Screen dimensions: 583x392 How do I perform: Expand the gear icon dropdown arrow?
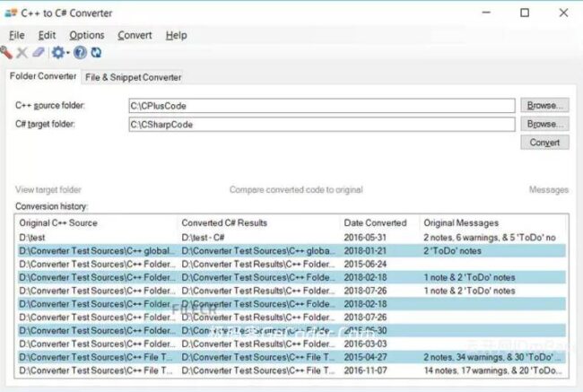pos(68,53)
